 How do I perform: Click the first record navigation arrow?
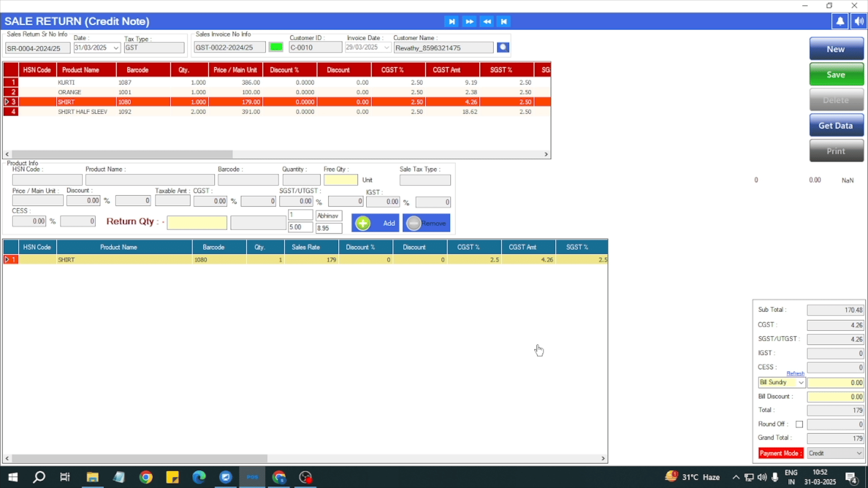click(451, 21)
